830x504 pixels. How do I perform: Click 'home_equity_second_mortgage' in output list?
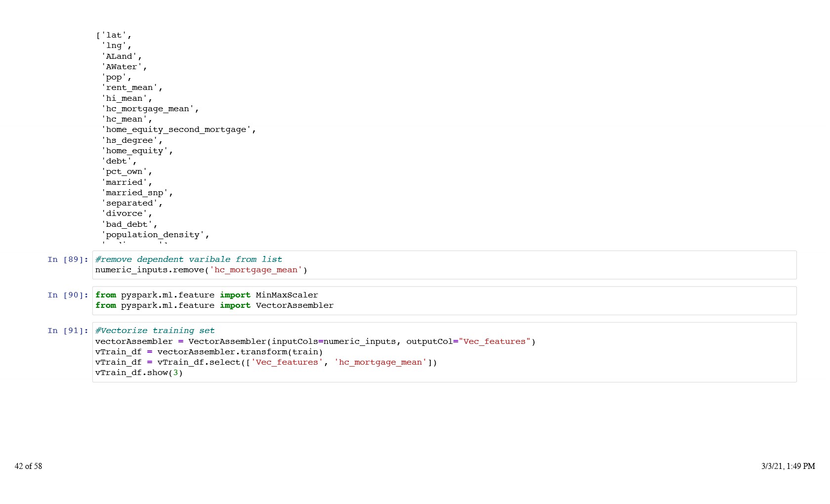pos(176,129)
